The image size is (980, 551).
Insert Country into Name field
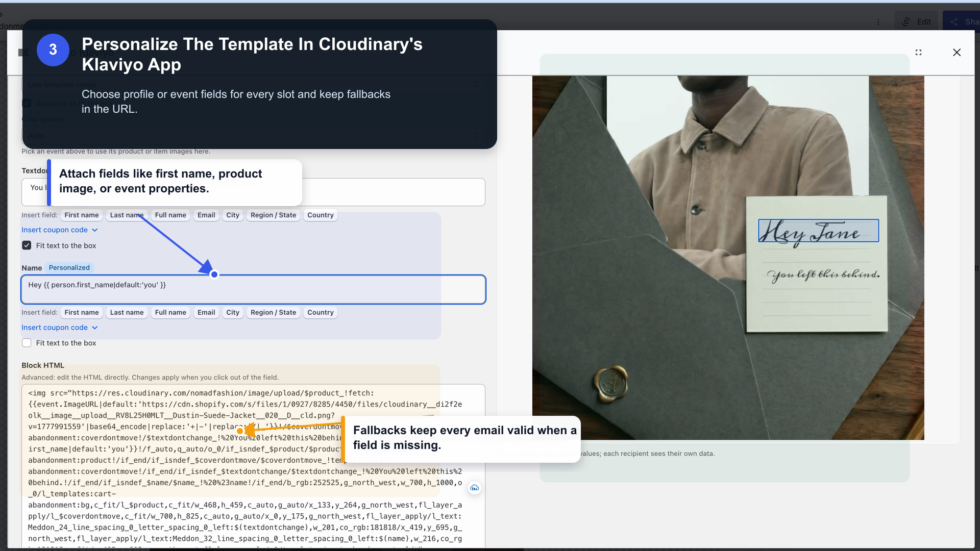[321, 313]
